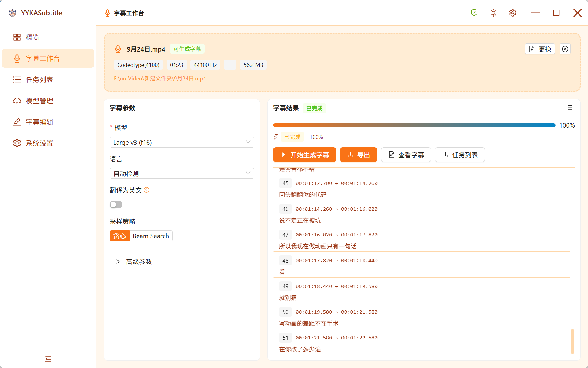Open the 模型 Large v3 (f16) dropdown
Screen dimensions: 588x368
coord(182,142)
